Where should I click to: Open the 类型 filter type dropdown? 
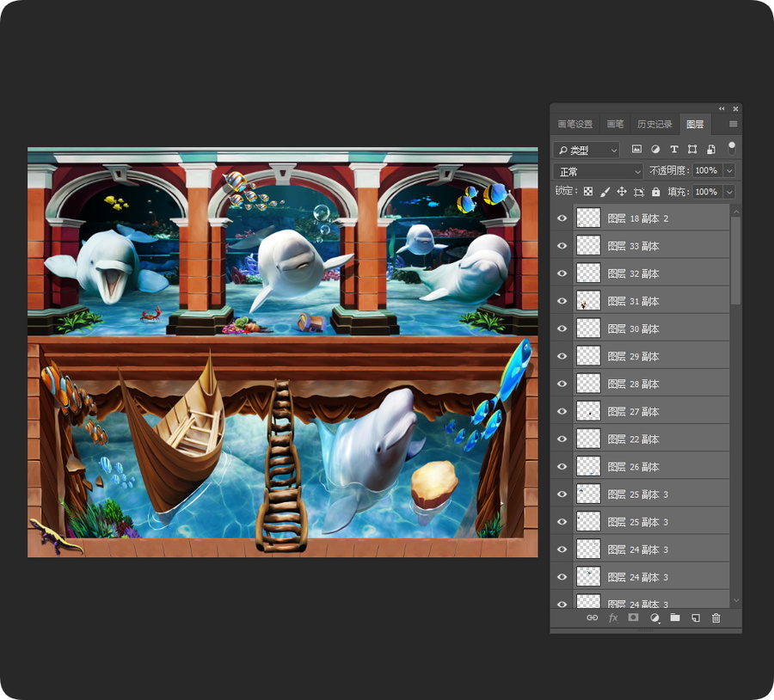click(587, 150)
